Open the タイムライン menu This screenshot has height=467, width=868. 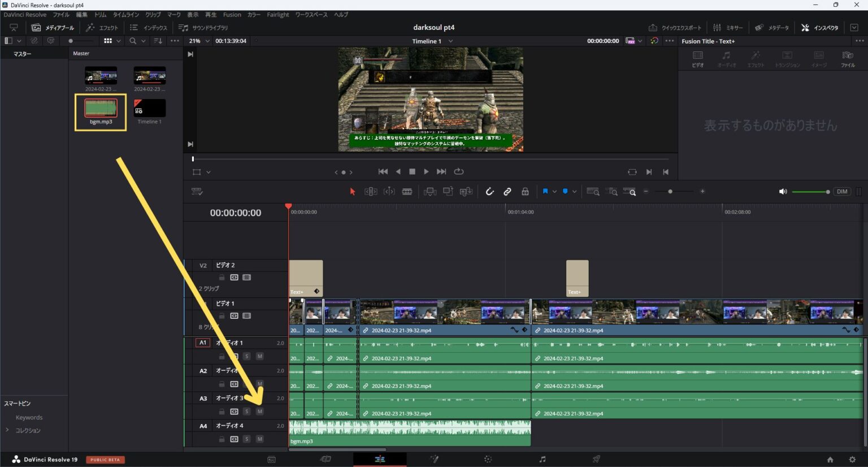(125, 15)
